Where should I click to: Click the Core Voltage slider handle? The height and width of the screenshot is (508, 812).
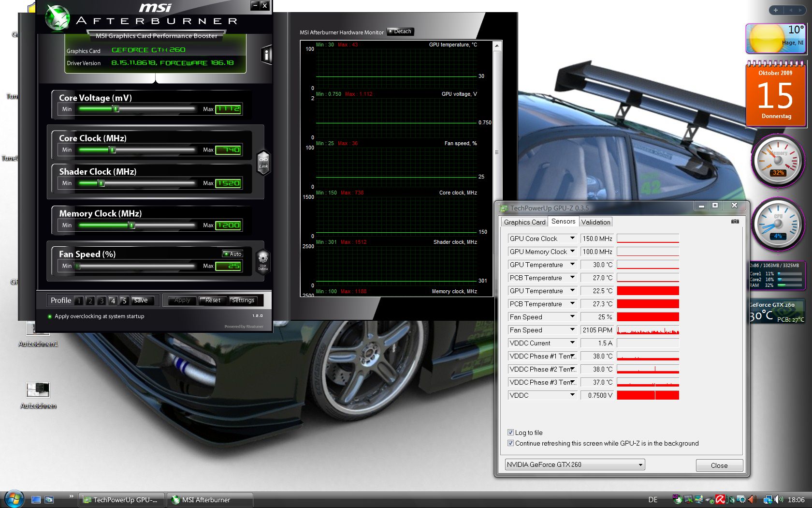click(x=116, y=109)
